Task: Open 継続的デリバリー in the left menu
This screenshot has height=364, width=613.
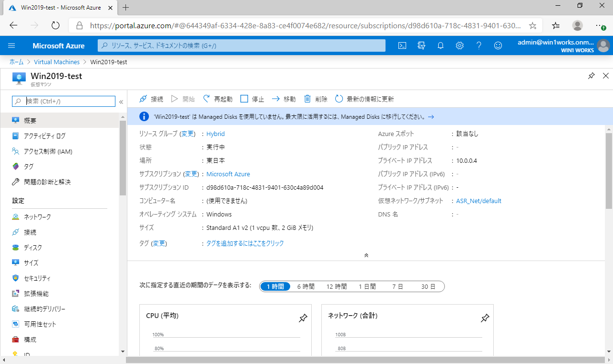Action: pyautogui.click(x=60, y=309)
